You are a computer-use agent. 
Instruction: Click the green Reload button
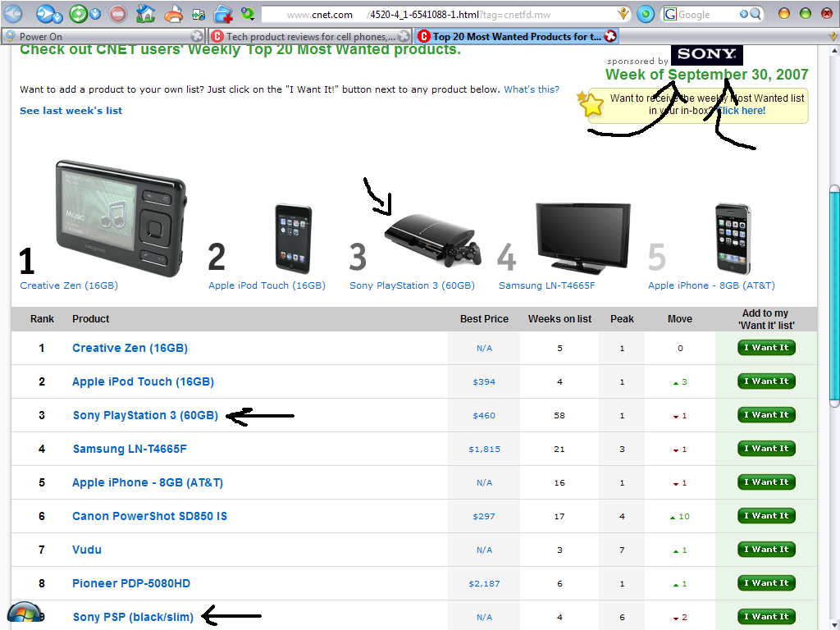(x=78, y=13)
